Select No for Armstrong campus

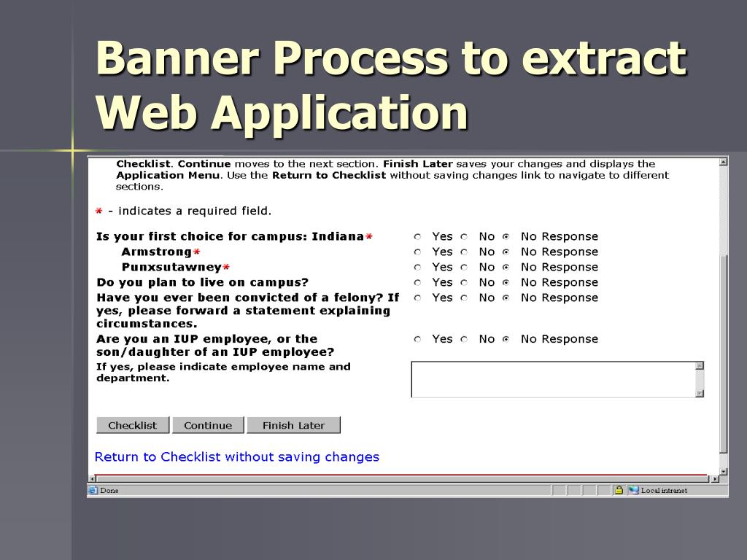click(464, 252)
